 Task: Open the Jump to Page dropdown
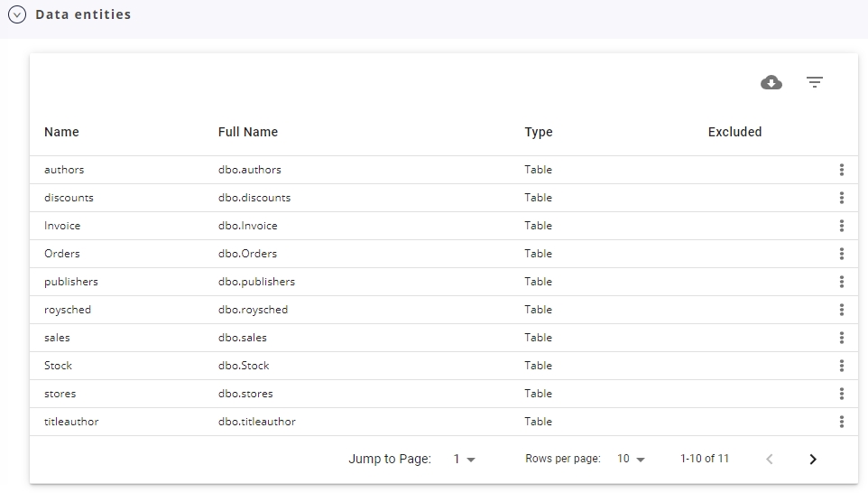pos(464,460)
